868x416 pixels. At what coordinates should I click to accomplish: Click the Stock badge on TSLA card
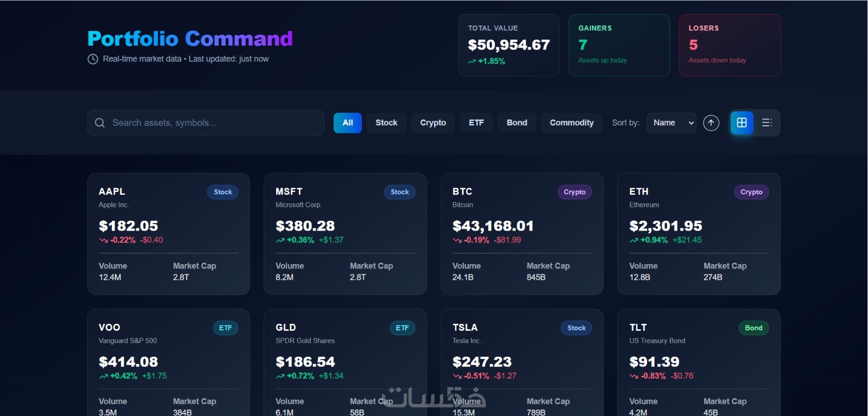[577, 328]
